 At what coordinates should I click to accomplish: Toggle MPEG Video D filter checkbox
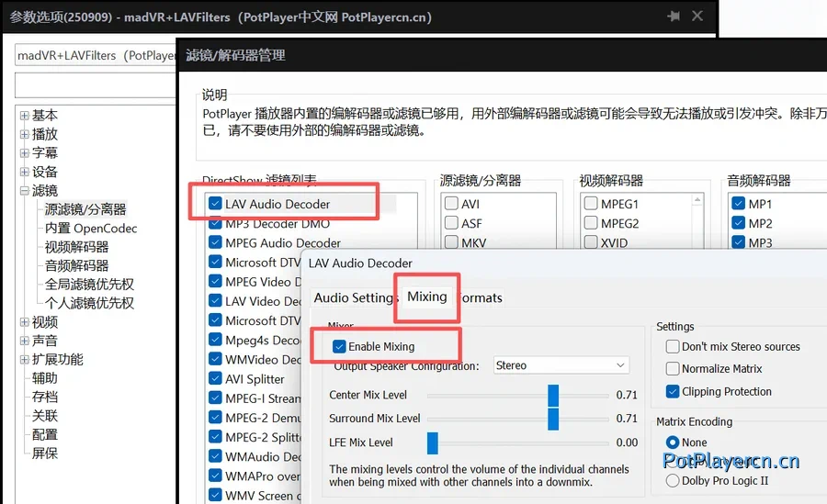[215, 282]
